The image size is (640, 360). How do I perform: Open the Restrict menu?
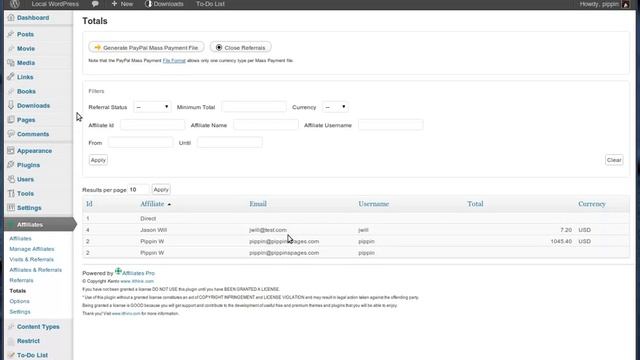coord(28,341)
